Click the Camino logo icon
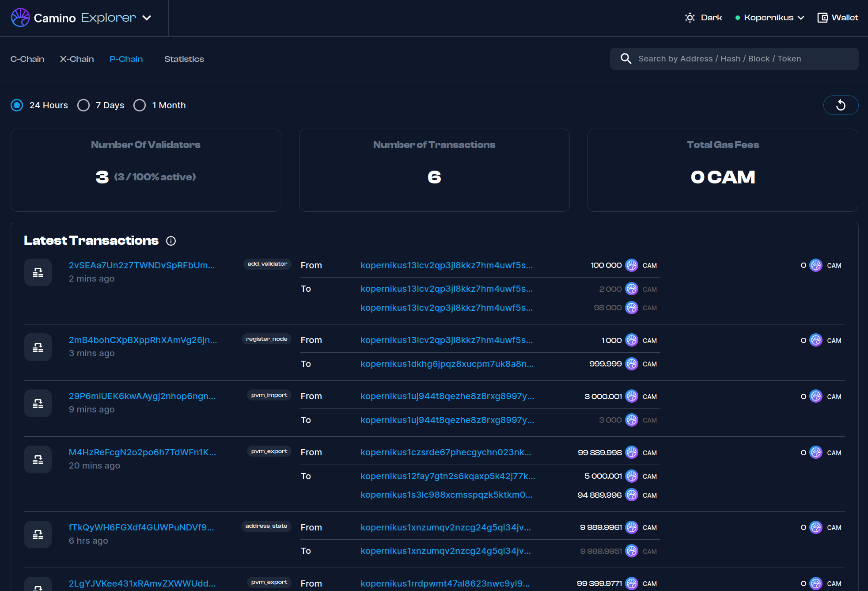 click(20, 18)
